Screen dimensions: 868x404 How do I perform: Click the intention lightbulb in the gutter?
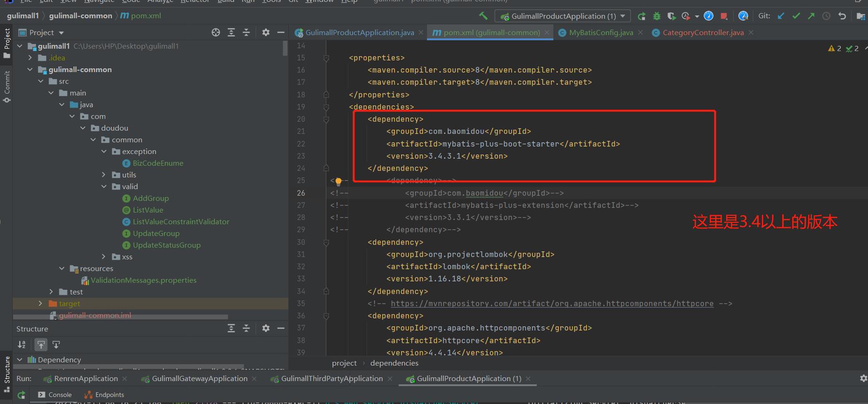click(x=338, y=182)
